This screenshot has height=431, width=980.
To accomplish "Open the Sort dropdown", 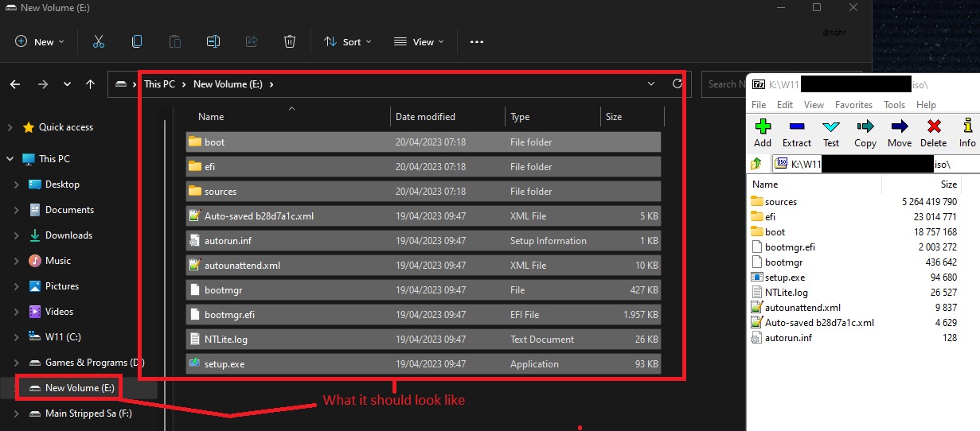I will pyautogui.click(x=347, y=41).
